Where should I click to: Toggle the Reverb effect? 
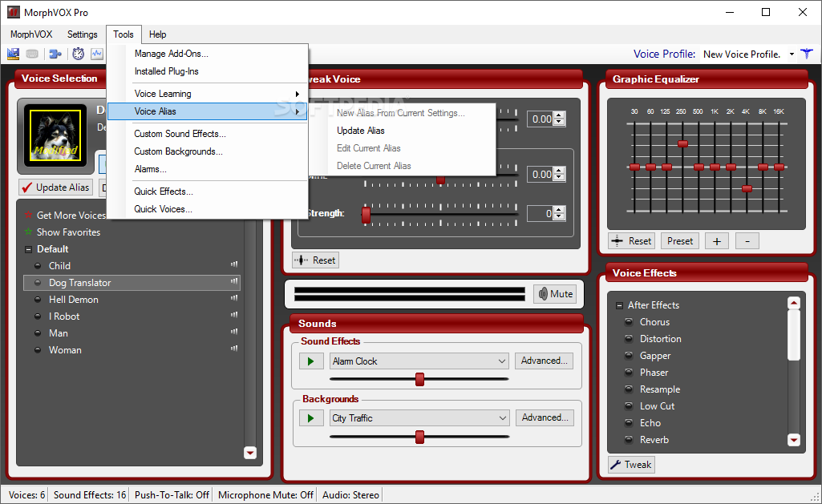pyautogui.click(x=629, y=439)
